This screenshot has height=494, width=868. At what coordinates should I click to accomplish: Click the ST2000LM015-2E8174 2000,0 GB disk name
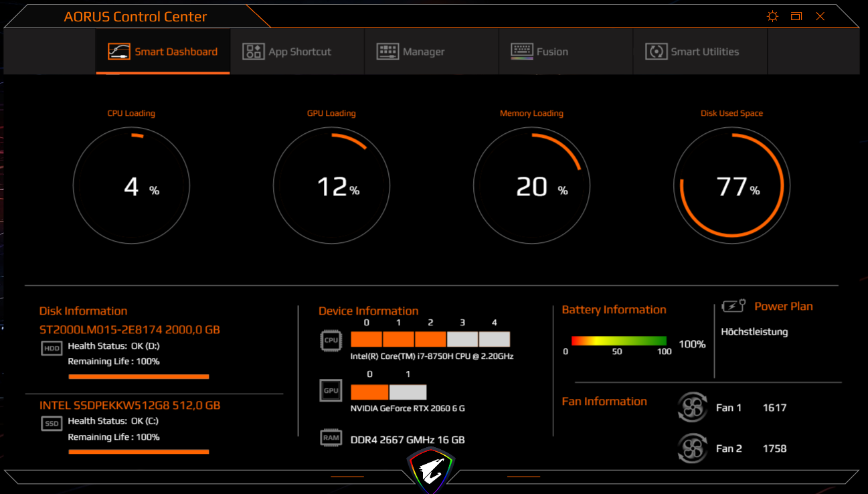pos(130,330)
